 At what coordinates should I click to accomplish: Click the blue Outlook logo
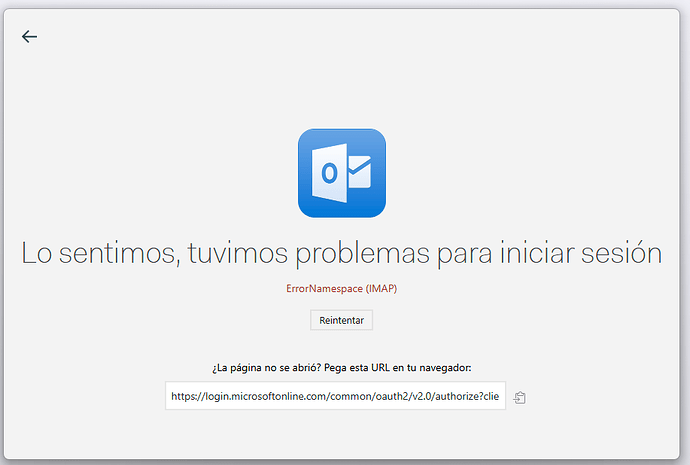342,173
